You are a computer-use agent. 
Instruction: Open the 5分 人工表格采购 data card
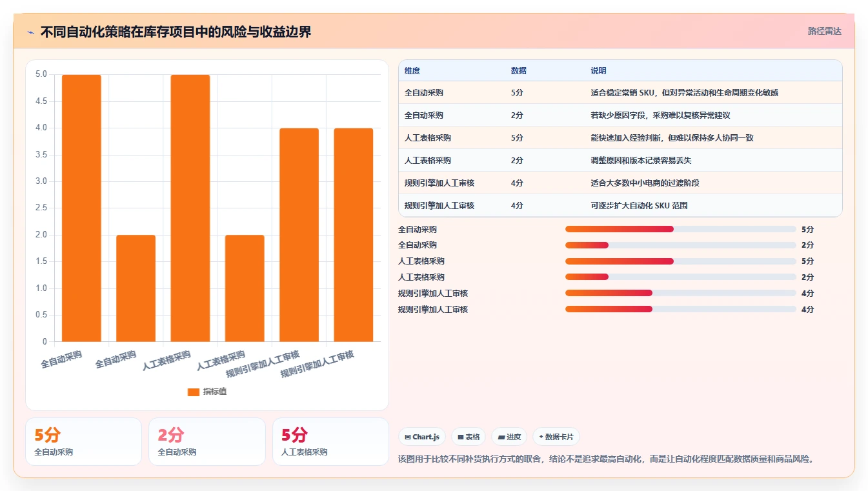(x=330, y=441)
